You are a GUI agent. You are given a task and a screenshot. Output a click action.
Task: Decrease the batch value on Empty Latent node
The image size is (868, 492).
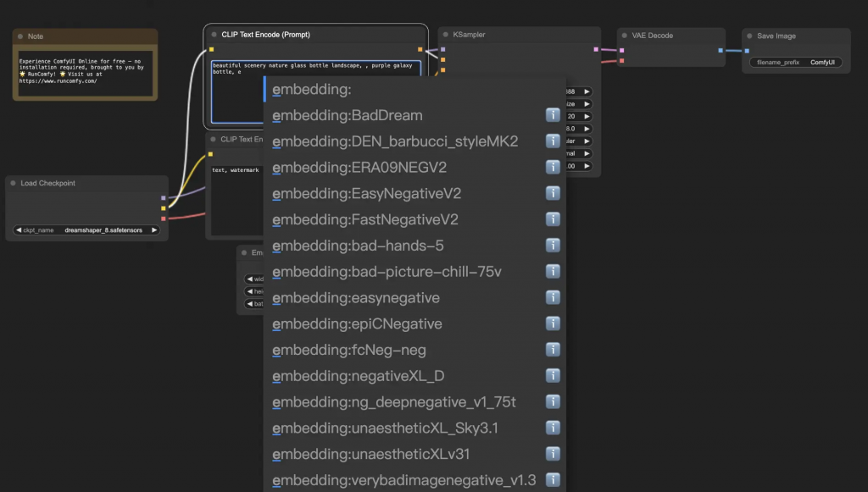[x=250, y=303]
